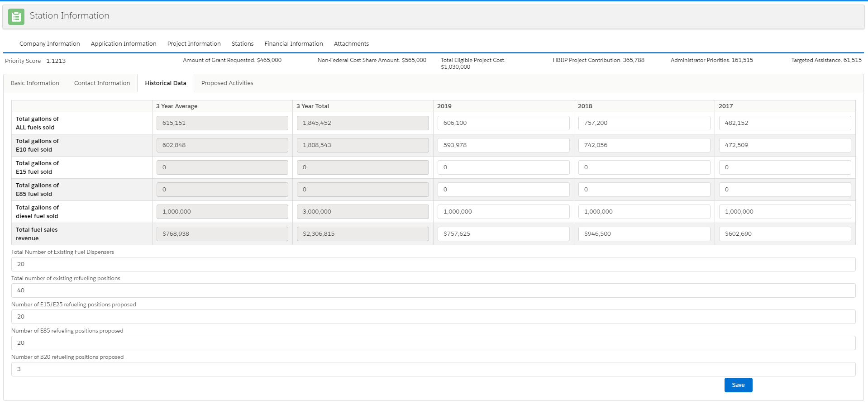Image resolution: width=868 pixels, height=419 pixels.
Task: Select the Stations navigation tab
Action: tap(242, 44)
